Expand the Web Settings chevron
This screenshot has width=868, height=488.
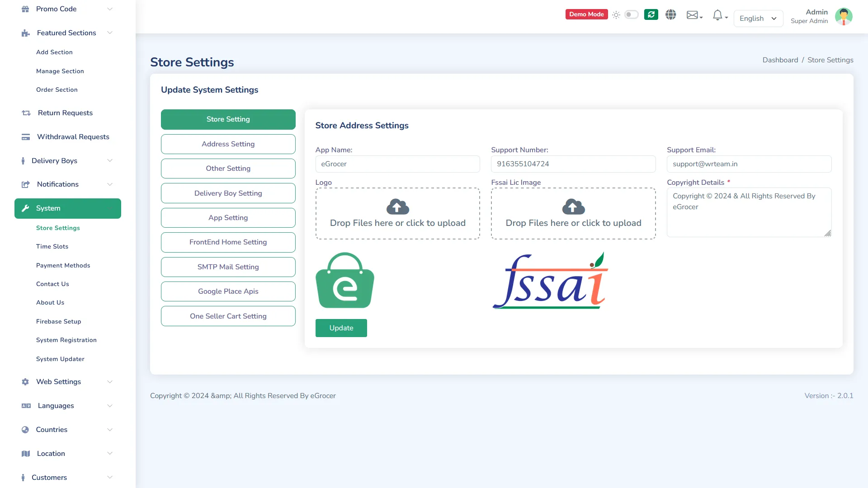tap(110, 382)
